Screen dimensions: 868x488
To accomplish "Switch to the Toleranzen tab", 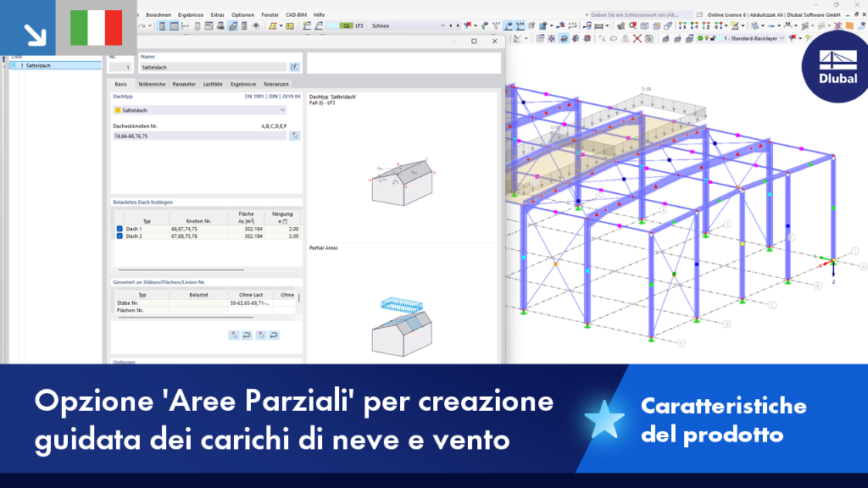I will coord(275,84).
